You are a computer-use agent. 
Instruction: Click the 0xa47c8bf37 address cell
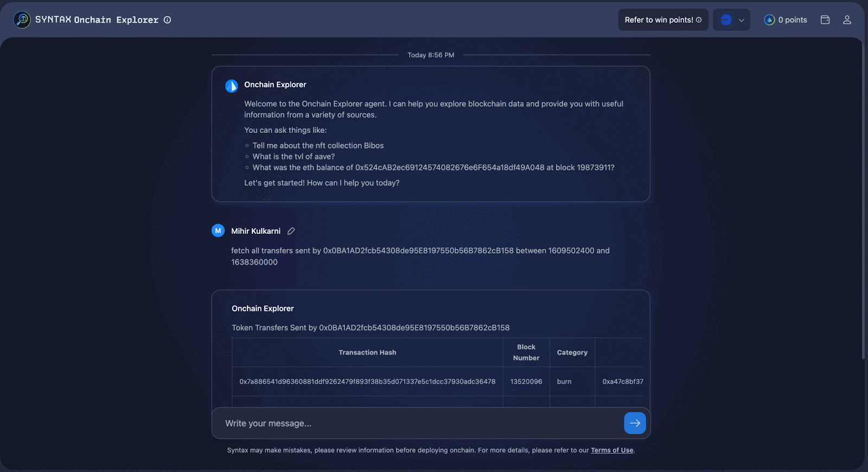[623, 381]
